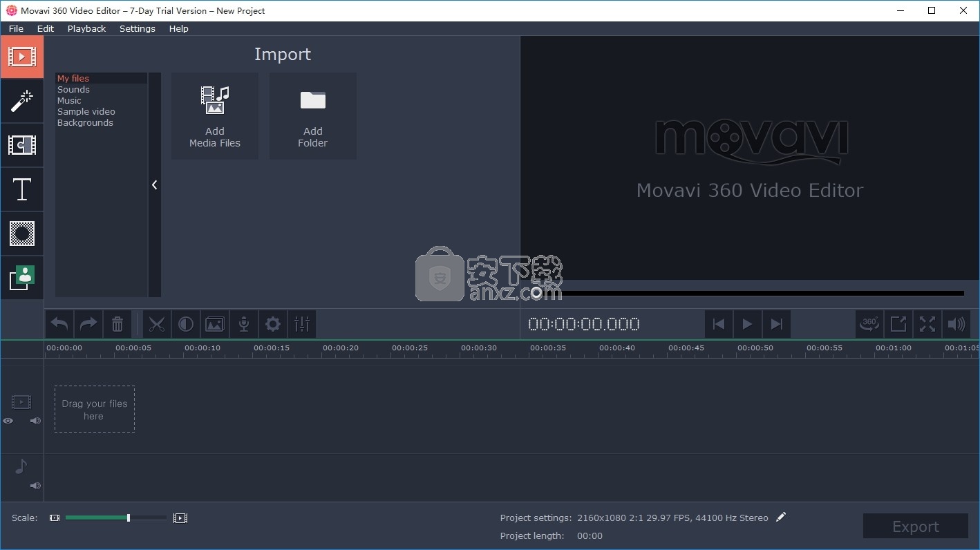Select the Split scissors tool
The width and height of the screenshot is (980, 550).
(x=157, y=324)
